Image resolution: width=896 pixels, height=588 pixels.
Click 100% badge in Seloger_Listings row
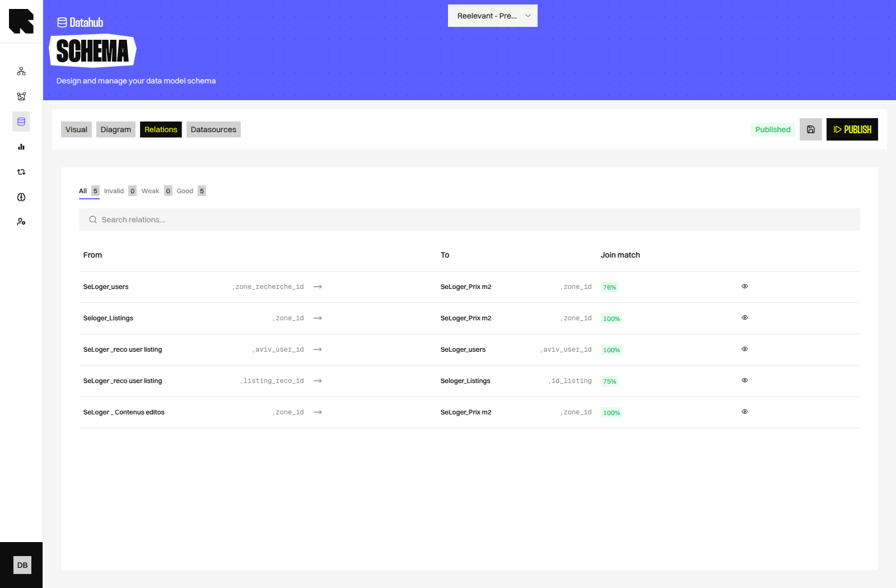coord(612,319)
